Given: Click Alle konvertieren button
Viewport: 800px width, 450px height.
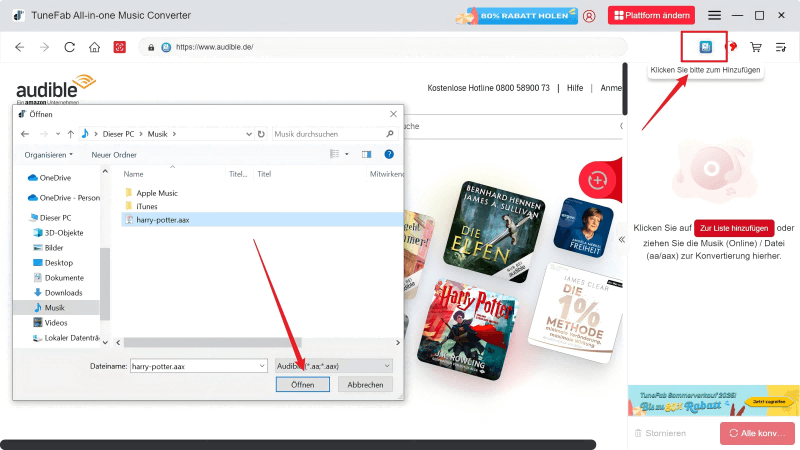Looking at the screenshot, I should pos(757,433).
